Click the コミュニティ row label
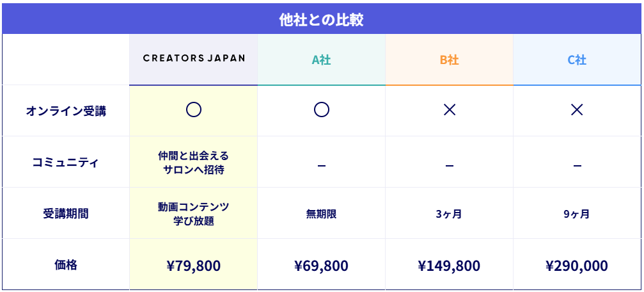The height and width of the screenshot is (292, 644). (x=66, y=163)
